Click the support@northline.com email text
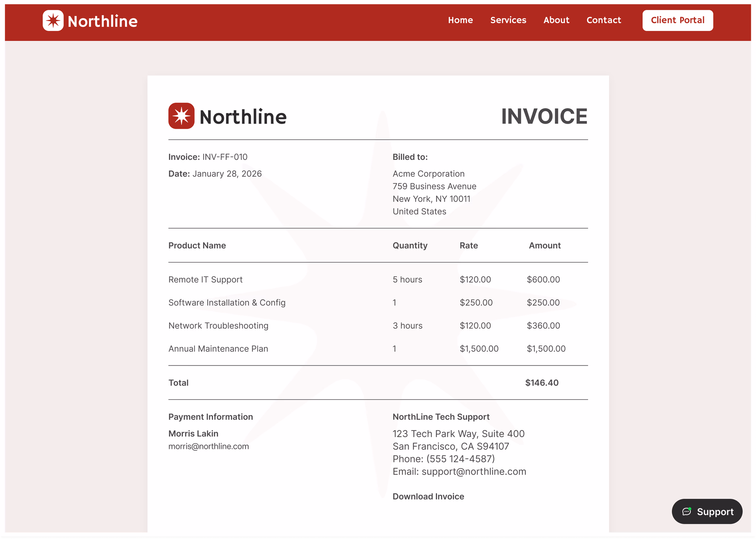This screenshot has width=756, height=539. tap(474, 471)
